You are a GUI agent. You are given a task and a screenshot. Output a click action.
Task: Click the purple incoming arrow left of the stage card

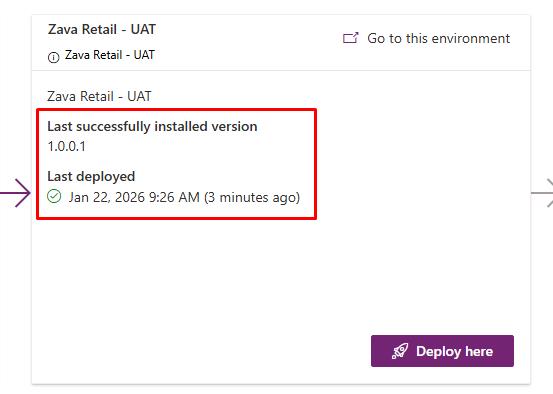tap(15, 193)
